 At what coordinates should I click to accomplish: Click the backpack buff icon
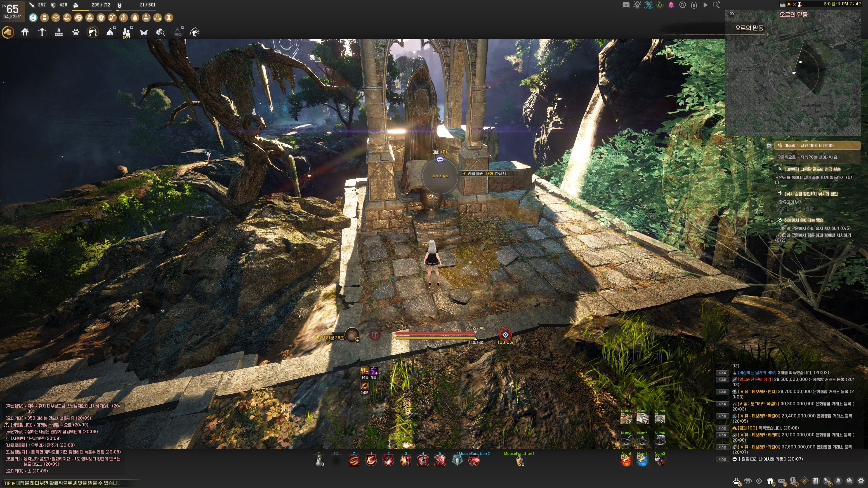[45, 18]
